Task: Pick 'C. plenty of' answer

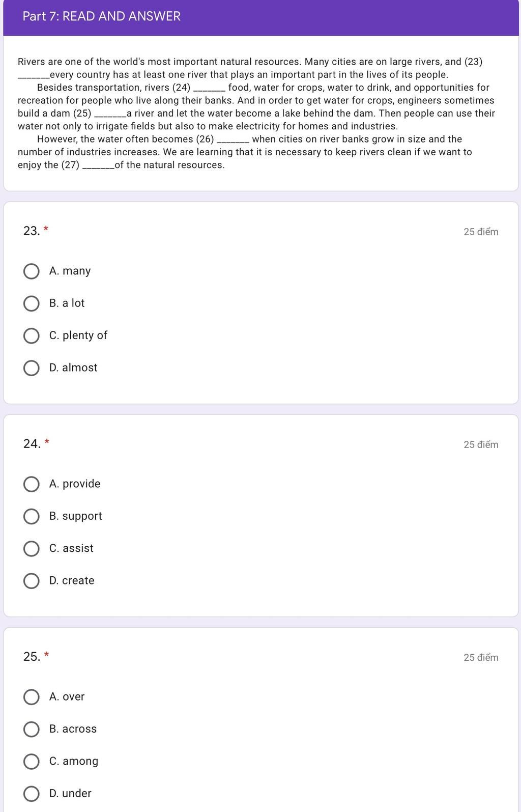Action: 32,336
